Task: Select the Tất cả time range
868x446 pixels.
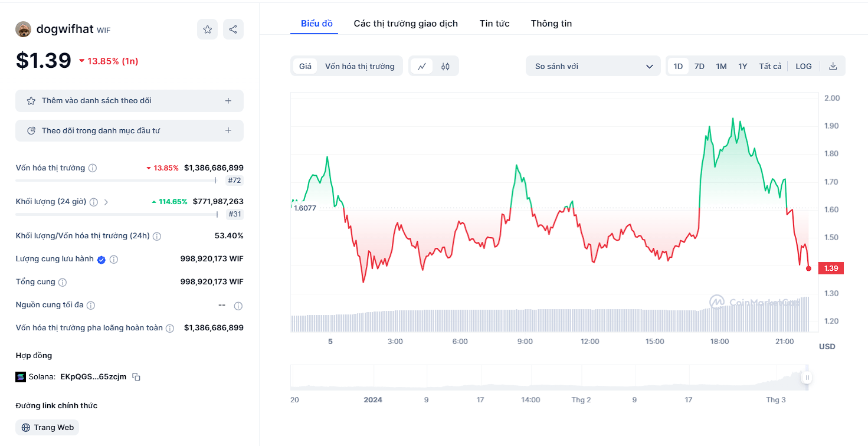Action: (770, 66)
